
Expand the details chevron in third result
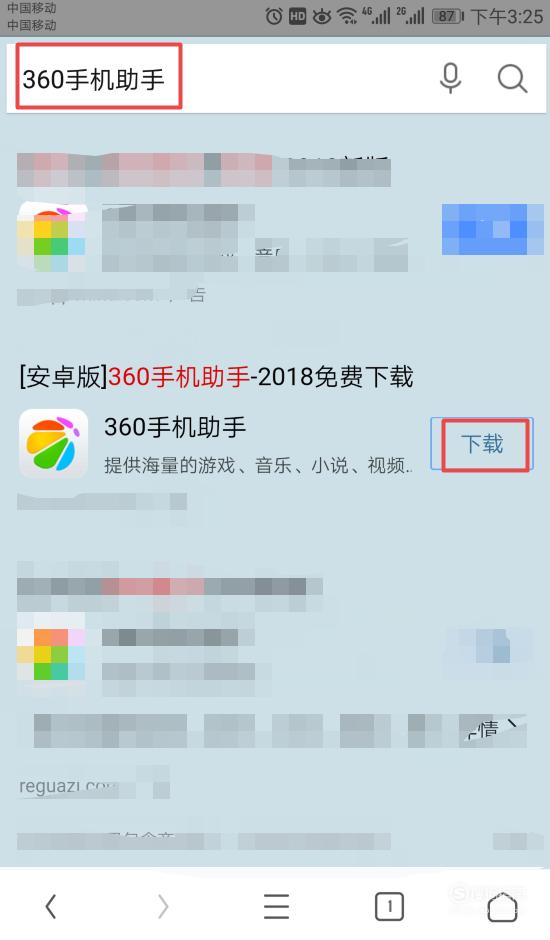512,726
